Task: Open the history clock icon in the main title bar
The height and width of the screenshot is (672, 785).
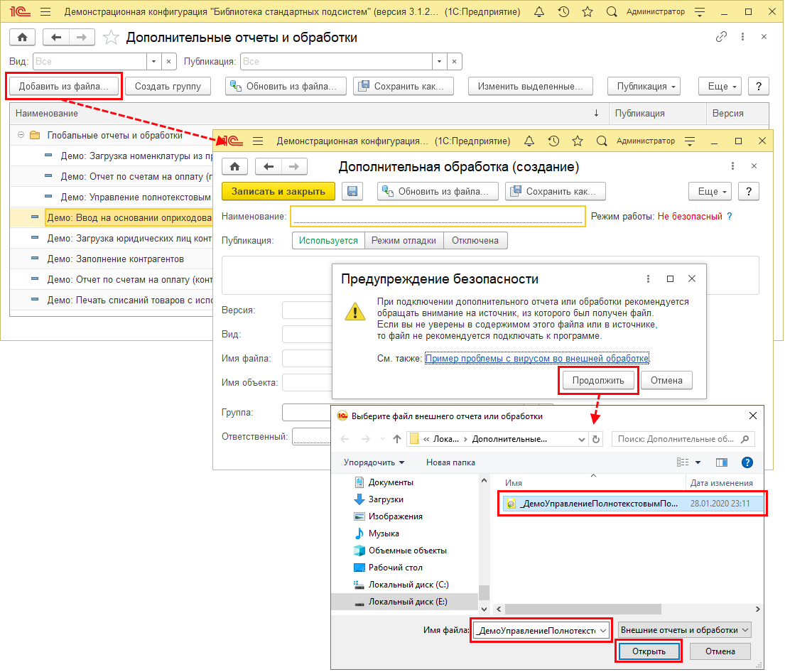Action: [x=563, y=12]
